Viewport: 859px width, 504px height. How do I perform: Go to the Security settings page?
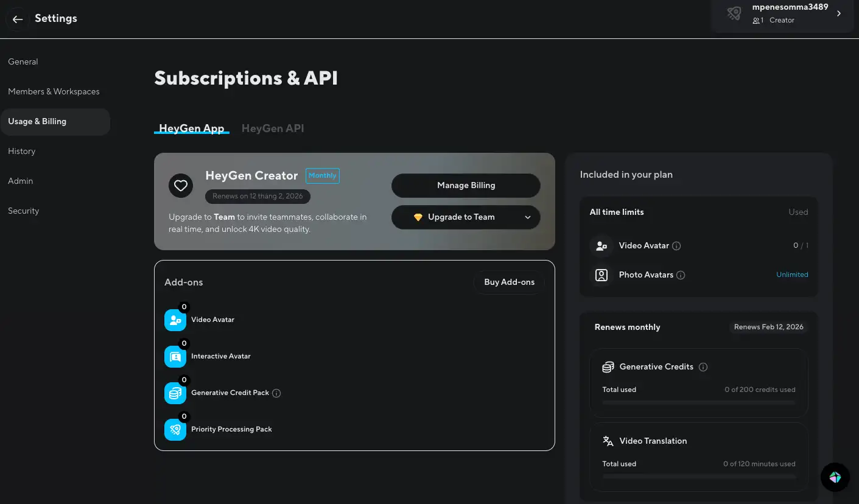[24, 211]
